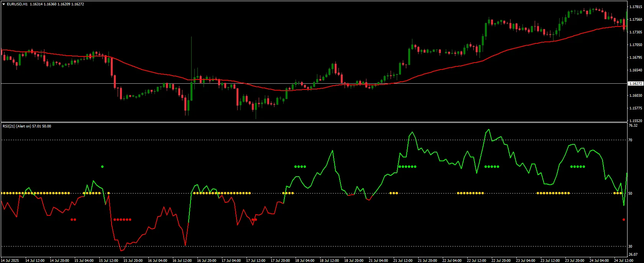644x263 pixels.
Task: Click the single red dot at RSI far right
Action: point(624,220)
